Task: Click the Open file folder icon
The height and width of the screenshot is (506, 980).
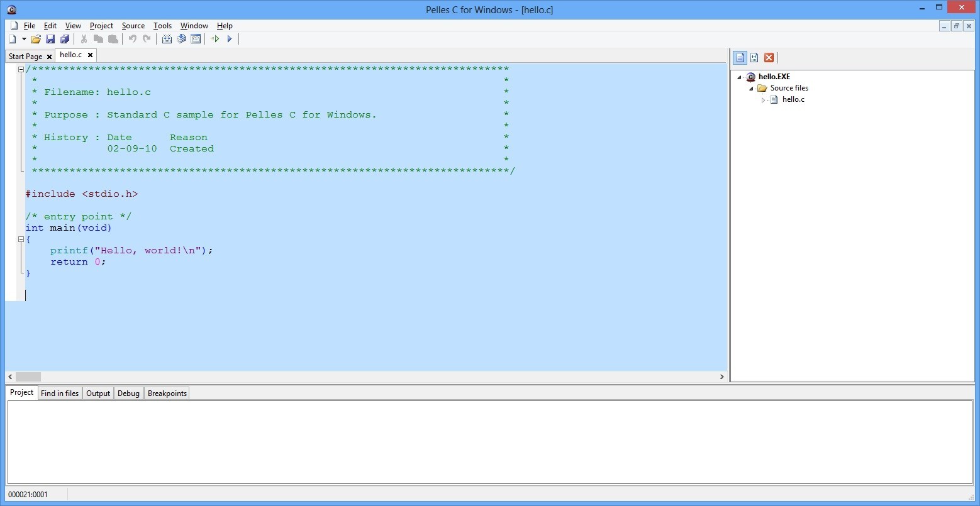Action: click(36, 39)
